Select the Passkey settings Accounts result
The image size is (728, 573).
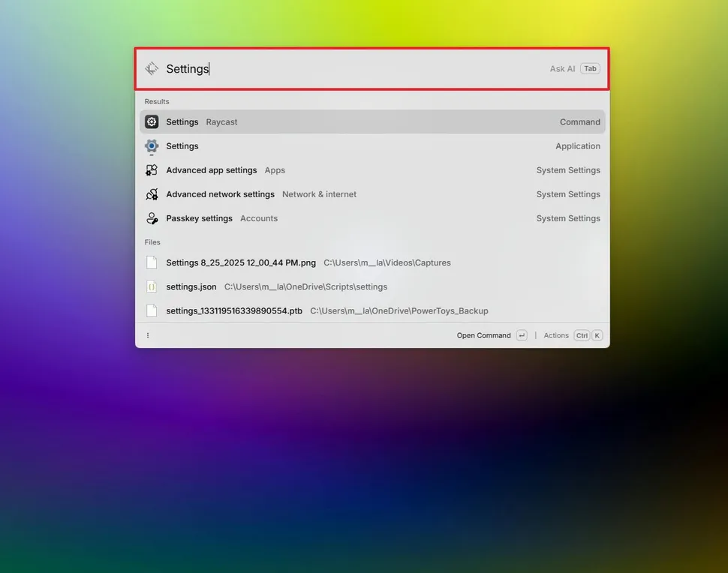(x=338, y=217)
